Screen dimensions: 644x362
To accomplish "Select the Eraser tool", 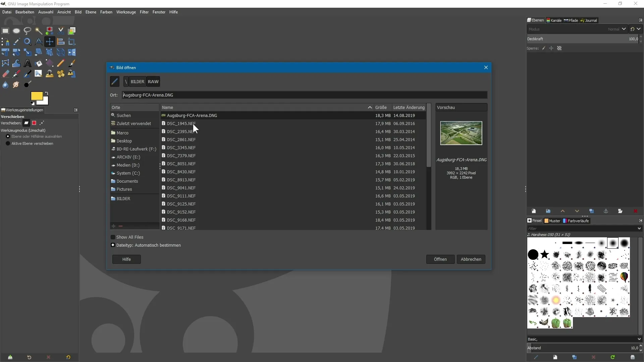I will tap(5, 74).
